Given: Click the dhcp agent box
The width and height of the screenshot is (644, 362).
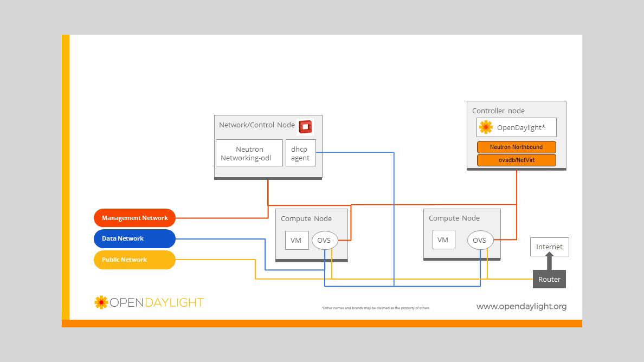Looking at the screenshot, I should click(300, 153).
